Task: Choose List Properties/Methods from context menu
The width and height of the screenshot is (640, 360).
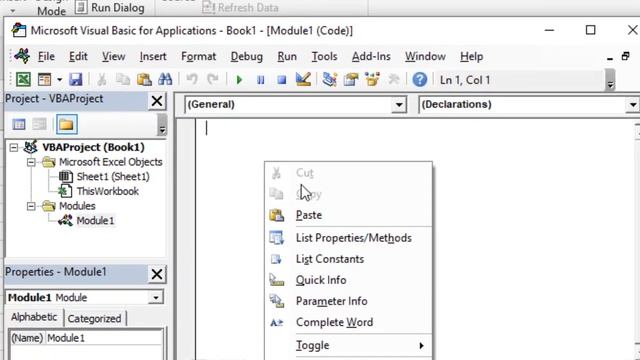Action: (349, 238)
